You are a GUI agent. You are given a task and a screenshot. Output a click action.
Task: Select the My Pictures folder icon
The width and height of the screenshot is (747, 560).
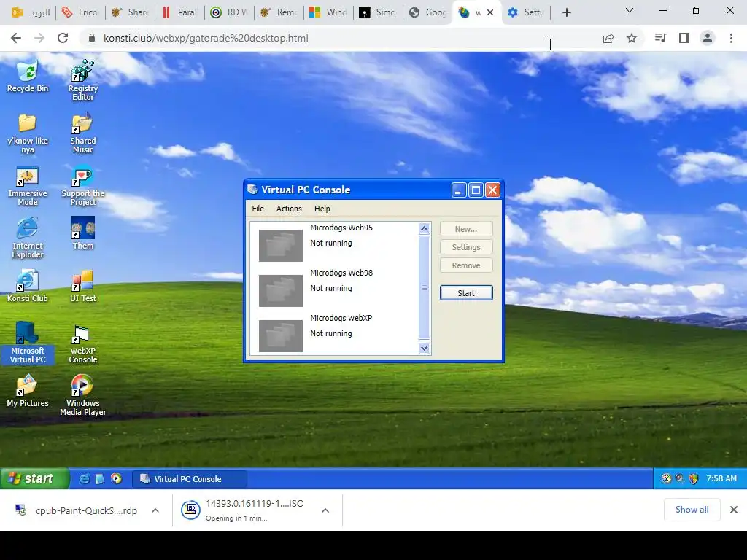tap(28, 391)
